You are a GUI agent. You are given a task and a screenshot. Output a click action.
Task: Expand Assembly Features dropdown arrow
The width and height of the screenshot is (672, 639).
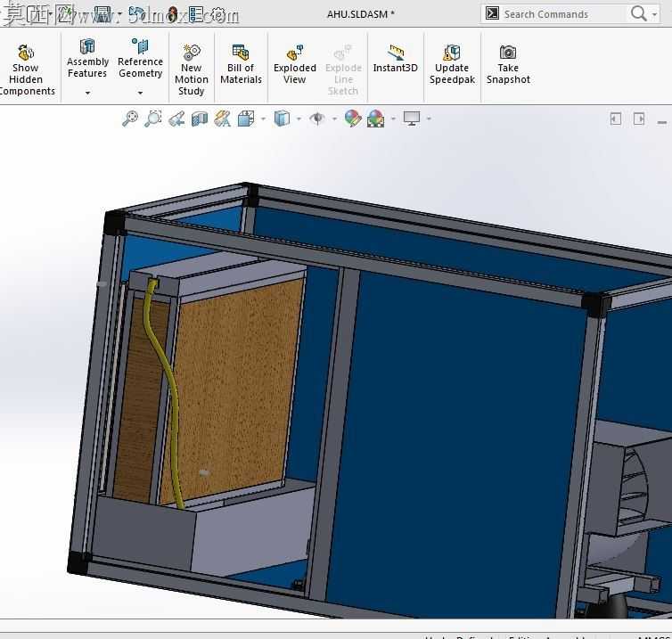(87, 93)
